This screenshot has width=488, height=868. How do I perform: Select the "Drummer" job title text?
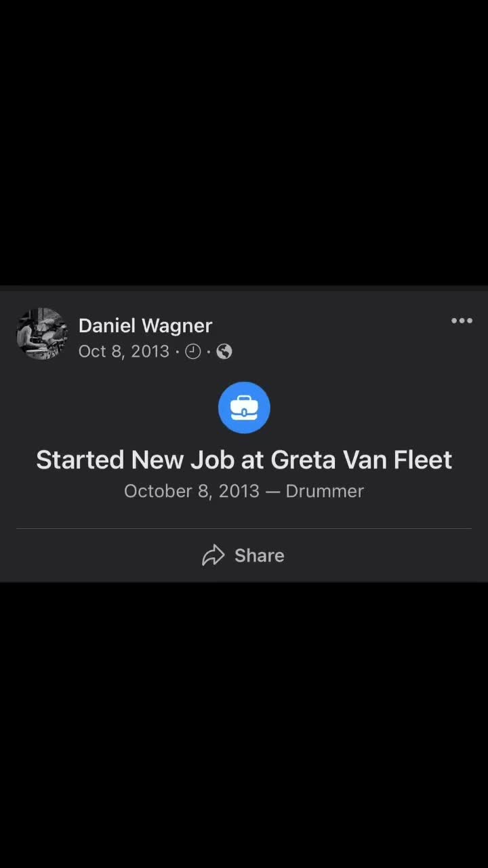coord(325,491)
